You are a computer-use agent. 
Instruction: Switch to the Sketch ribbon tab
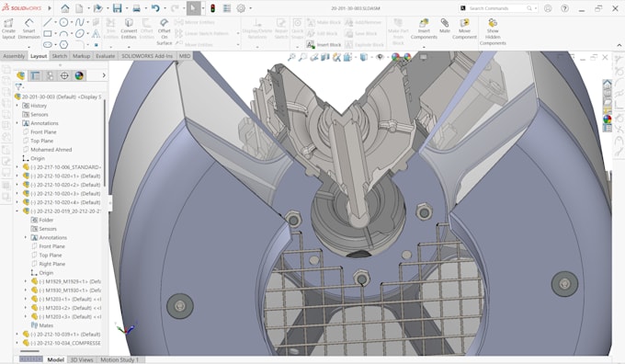(x=60, y=56)
